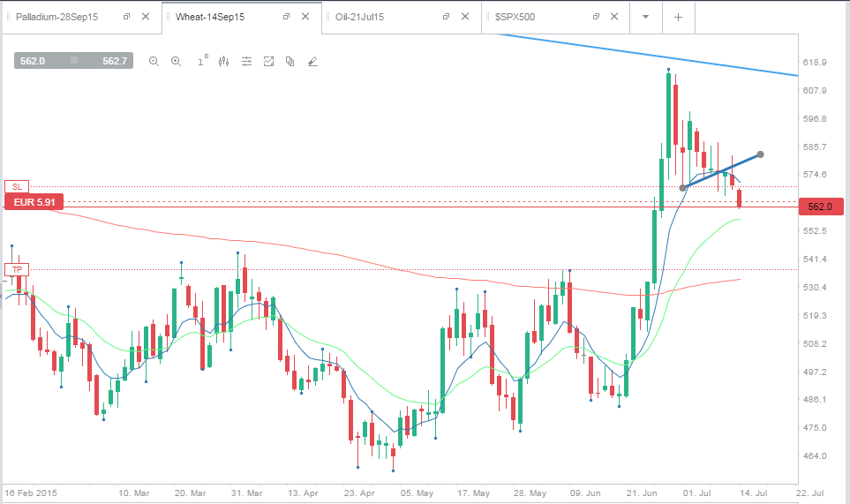Select the TP take-profit label

coord(17,270)
